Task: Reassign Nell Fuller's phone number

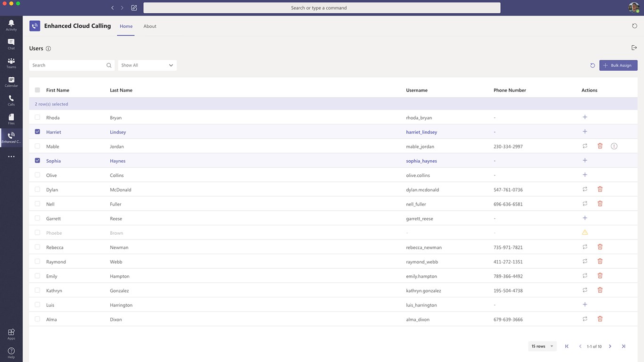Action: click(x=585, y=204)
